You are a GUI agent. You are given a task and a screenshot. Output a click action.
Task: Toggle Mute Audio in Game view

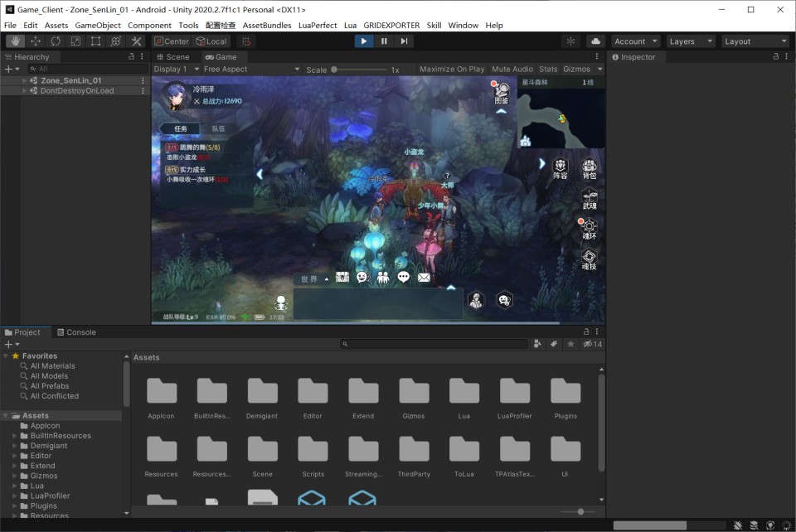[512, 70]
